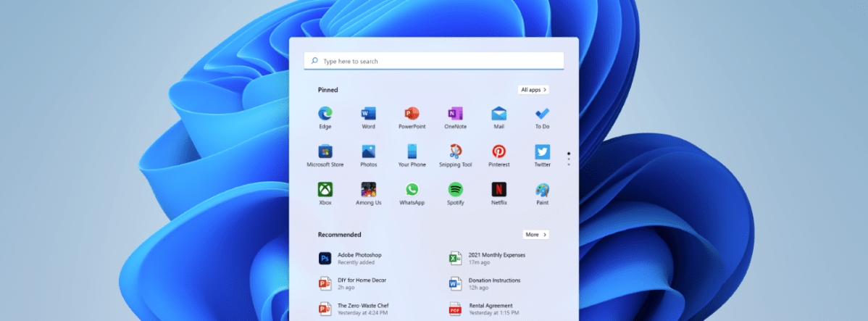
Task: Expand the All apps list
Action: (533, 90)
